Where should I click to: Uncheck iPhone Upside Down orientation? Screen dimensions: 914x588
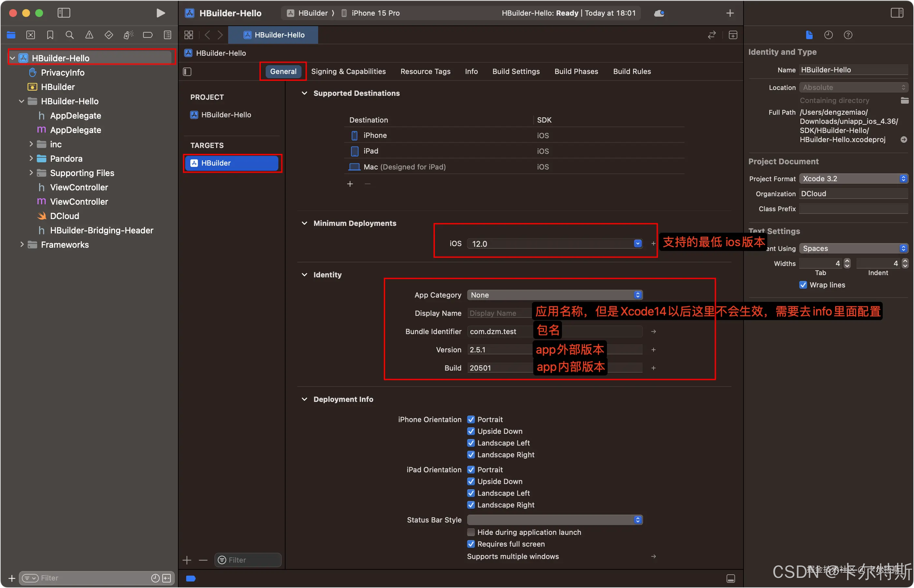471,431
